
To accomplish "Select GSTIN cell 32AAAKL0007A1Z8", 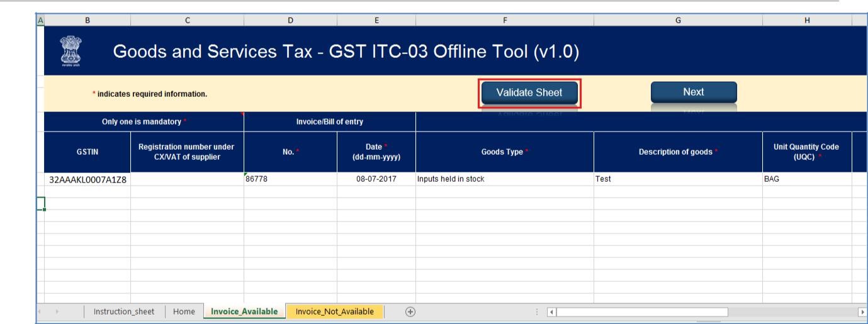I will pyautogui.click(x=87, y=179).
